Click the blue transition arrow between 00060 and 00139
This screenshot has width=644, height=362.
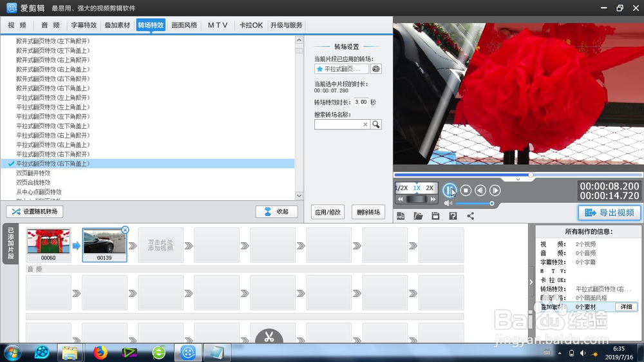pos(77,245)
